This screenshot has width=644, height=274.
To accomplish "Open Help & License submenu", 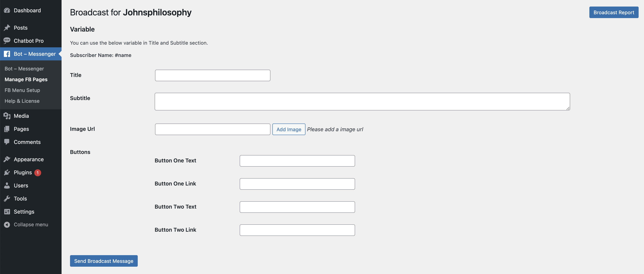I will click(x=22, y=101).
